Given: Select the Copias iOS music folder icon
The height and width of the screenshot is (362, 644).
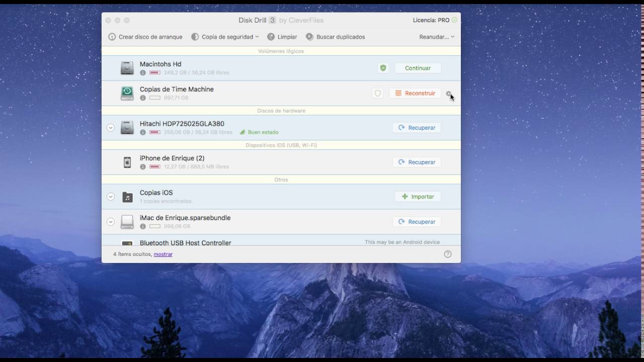Looking at the screenshot, I should [127, 197].
